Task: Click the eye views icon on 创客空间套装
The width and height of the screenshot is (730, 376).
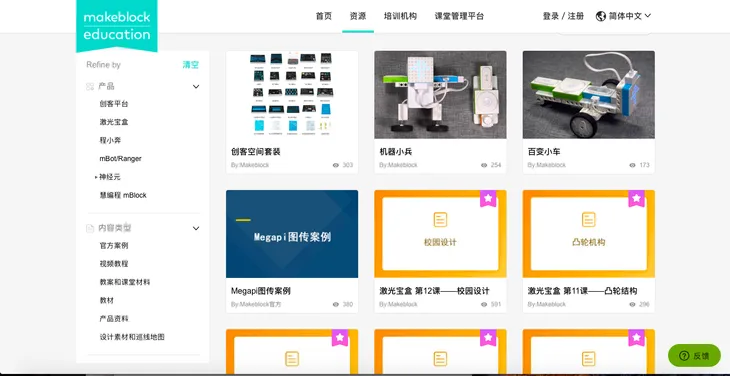Action: (x=336, y=165)
